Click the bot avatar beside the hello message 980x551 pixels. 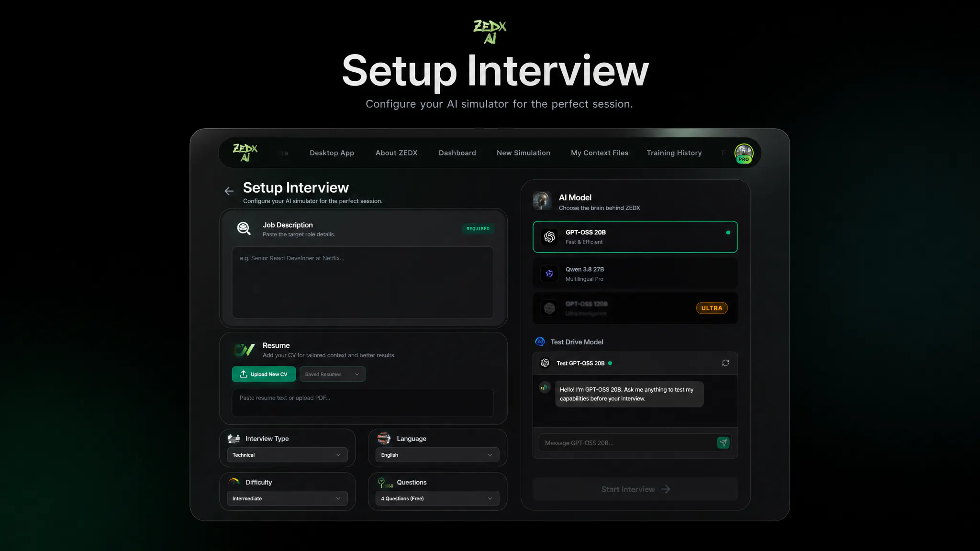coord(545,387)
